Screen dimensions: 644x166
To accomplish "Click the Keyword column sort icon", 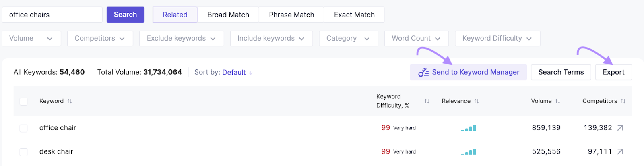I will (x=70, y=101).
